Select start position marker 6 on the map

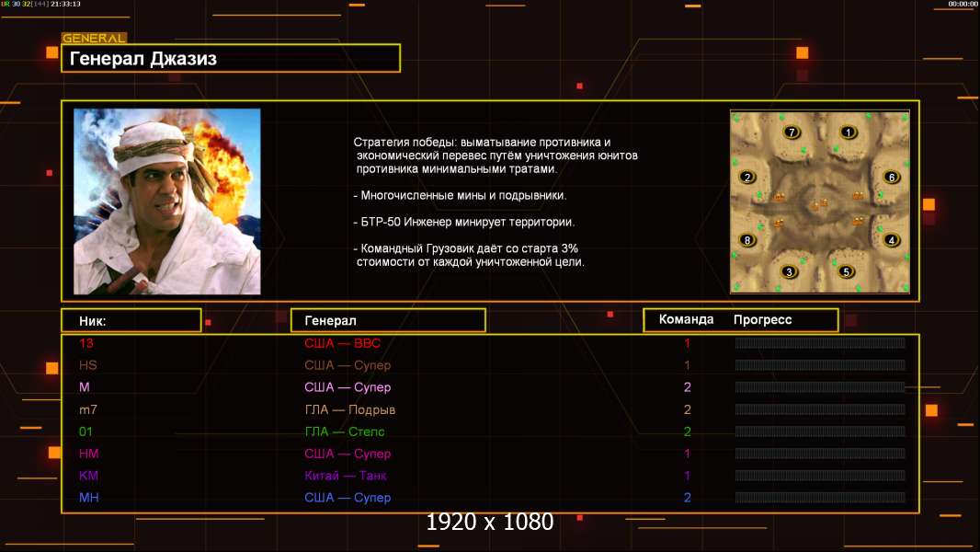(892, 177)
